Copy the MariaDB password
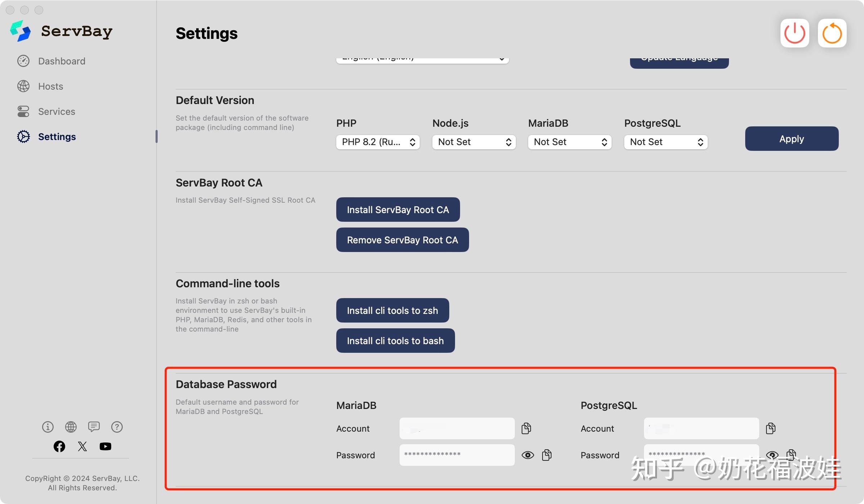The width and height of the screenshot is (864, 504). coord(546,455)
